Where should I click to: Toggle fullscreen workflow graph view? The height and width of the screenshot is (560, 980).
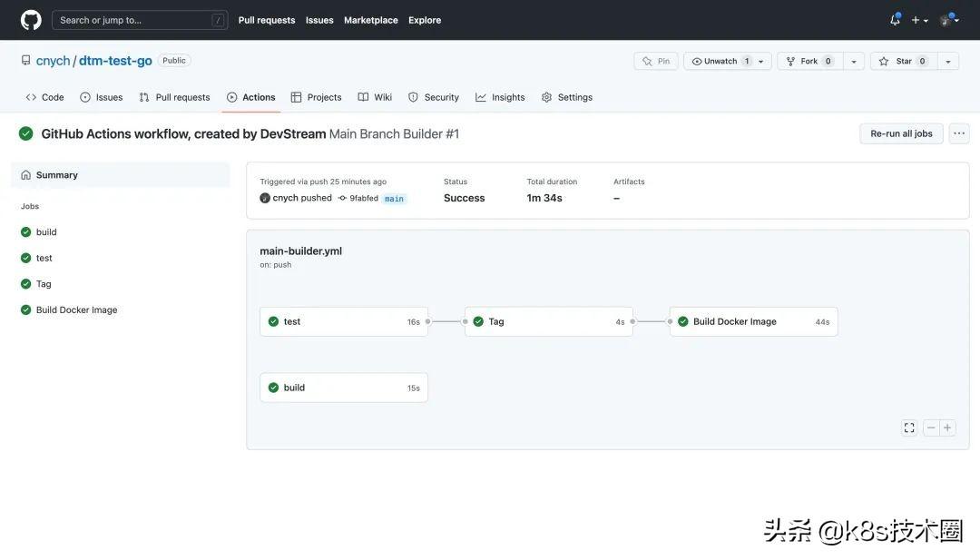(909, 428)
